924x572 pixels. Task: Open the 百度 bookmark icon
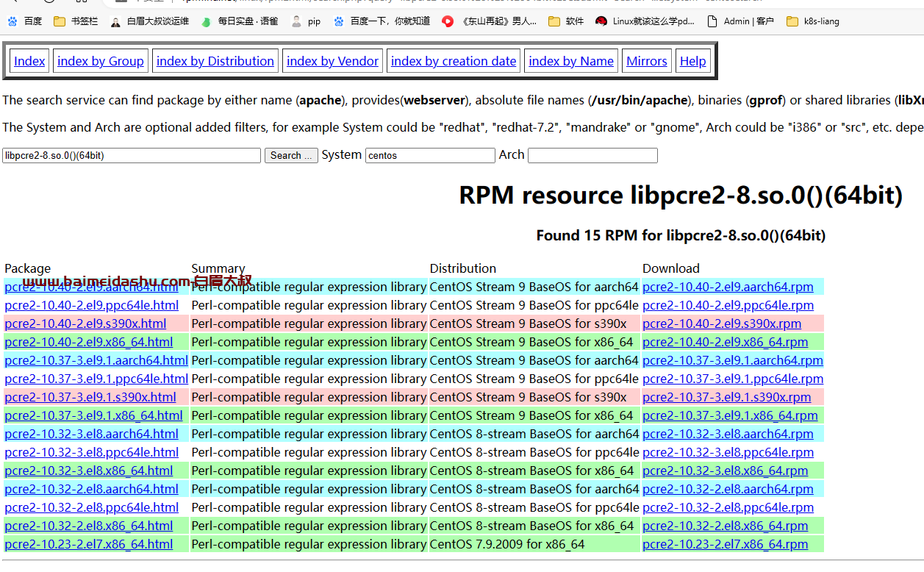11,21
